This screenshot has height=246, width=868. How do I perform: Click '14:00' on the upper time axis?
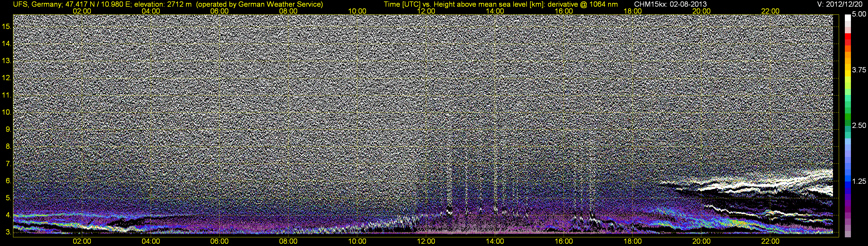495,11
